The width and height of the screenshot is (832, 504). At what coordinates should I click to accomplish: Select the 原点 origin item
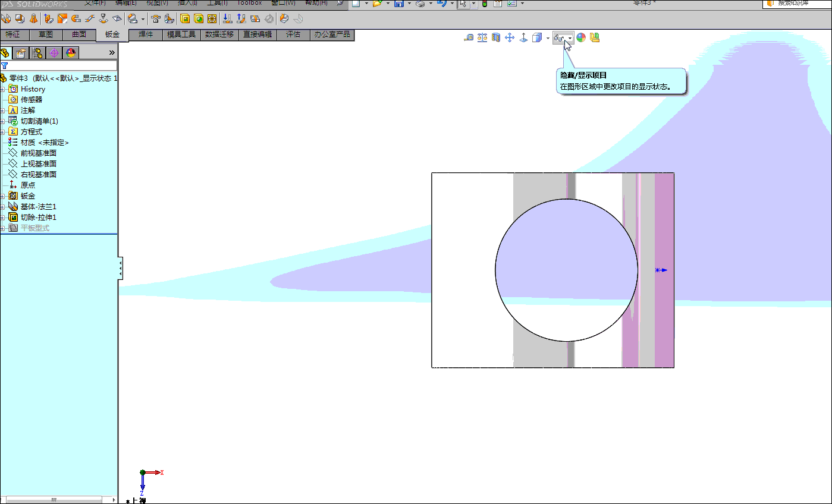[28, 185]
